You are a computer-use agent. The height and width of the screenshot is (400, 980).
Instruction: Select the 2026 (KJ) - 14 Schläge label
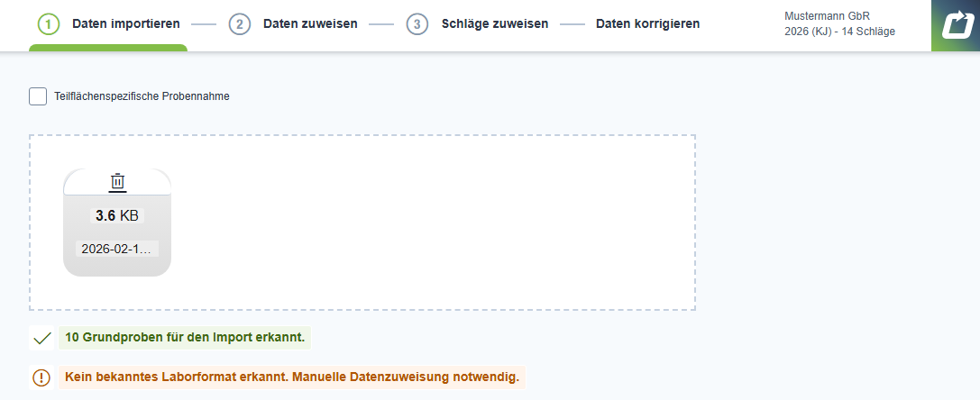pos(840,32)
